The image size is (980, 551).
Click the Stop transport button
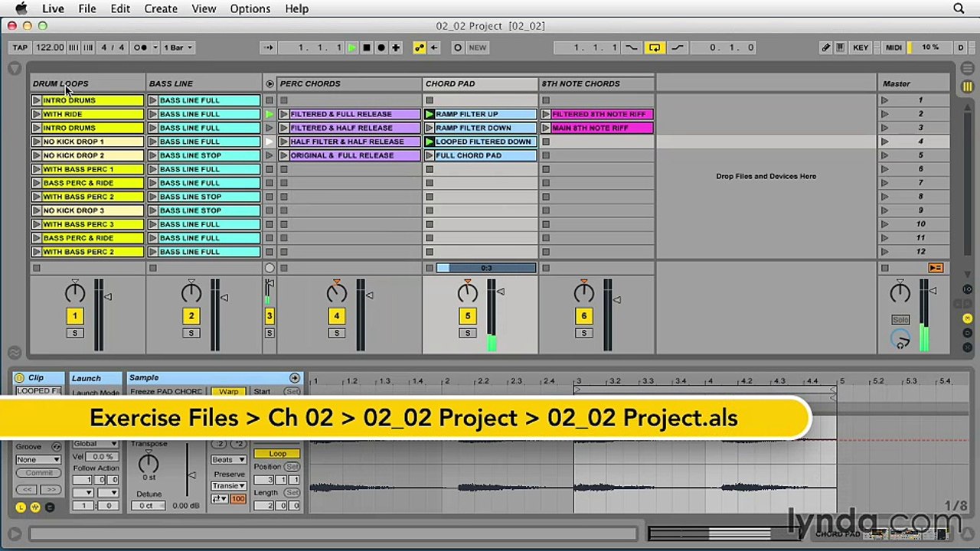point(367,47)
